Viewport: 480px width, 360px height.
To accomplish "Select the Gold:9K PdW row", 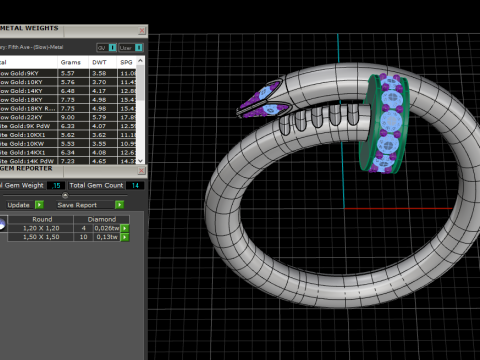I will click(x=29, y=126).
